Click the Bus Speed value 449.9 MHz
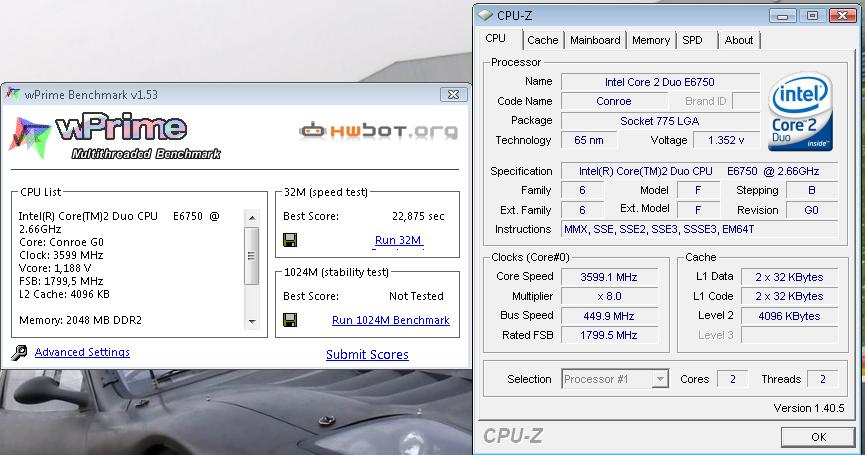 coord(609,316)
